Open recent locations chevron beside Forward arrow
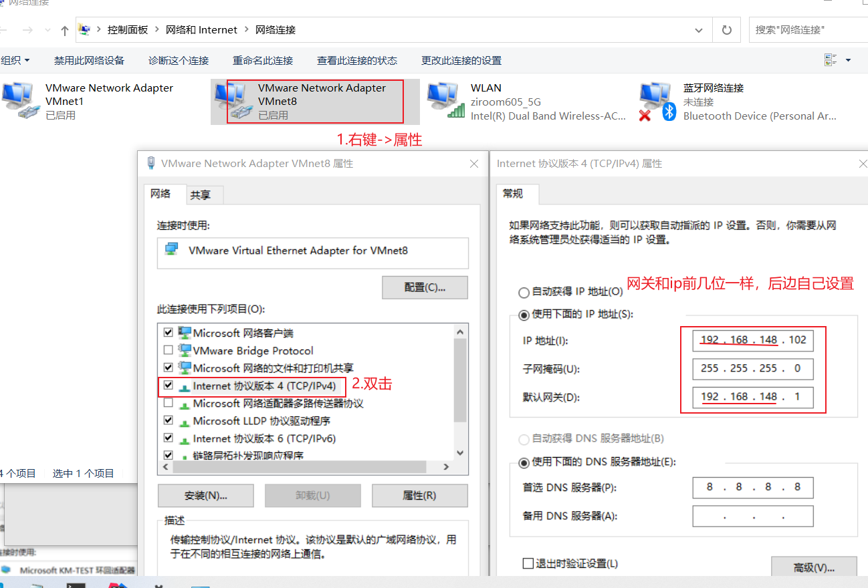 [47, 31]
